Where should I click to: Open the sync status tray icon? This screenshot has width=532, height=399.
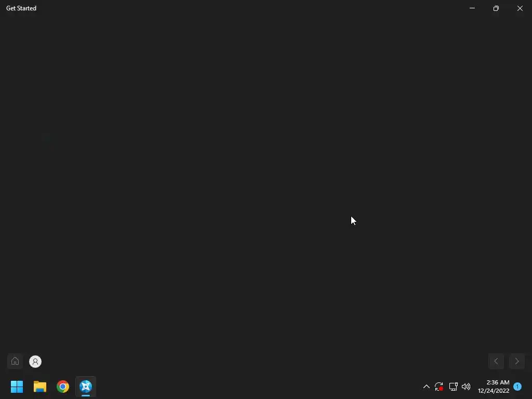(439, 387)
